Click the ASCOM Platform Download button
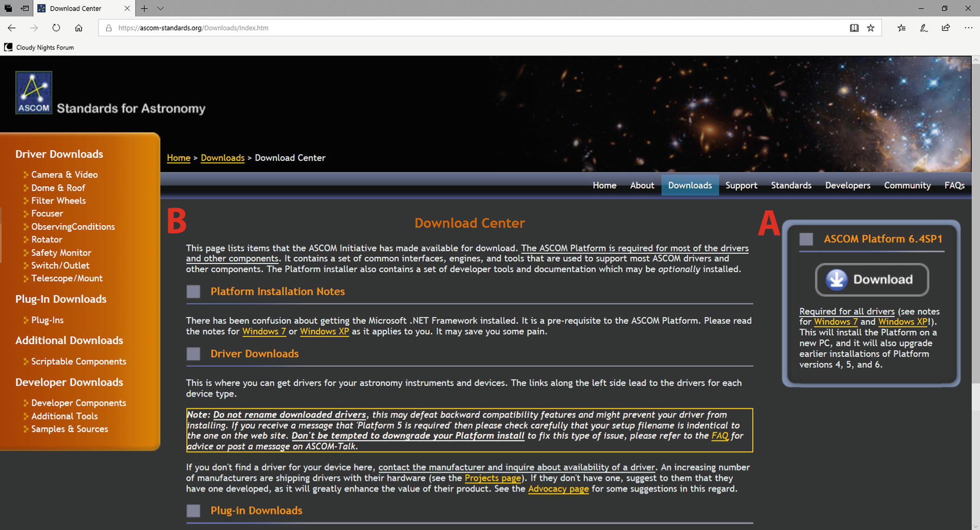This screenshot has width=980, height=530. click(872, 280)
